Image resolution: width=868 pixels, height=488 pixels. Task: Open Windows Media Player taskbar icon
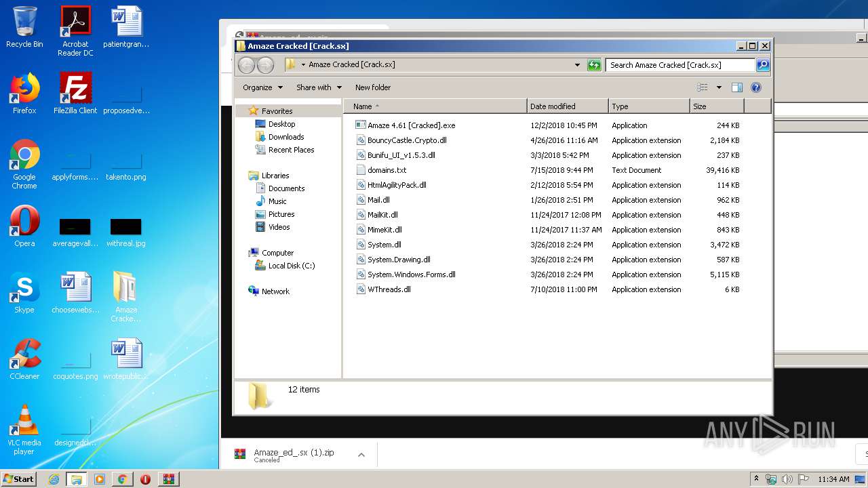[x=100, y=479]
